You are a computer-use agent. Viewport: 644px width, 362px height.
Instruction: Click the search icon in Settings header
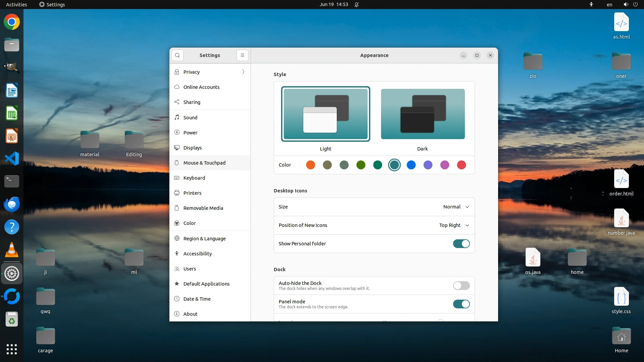coord(177,55)
